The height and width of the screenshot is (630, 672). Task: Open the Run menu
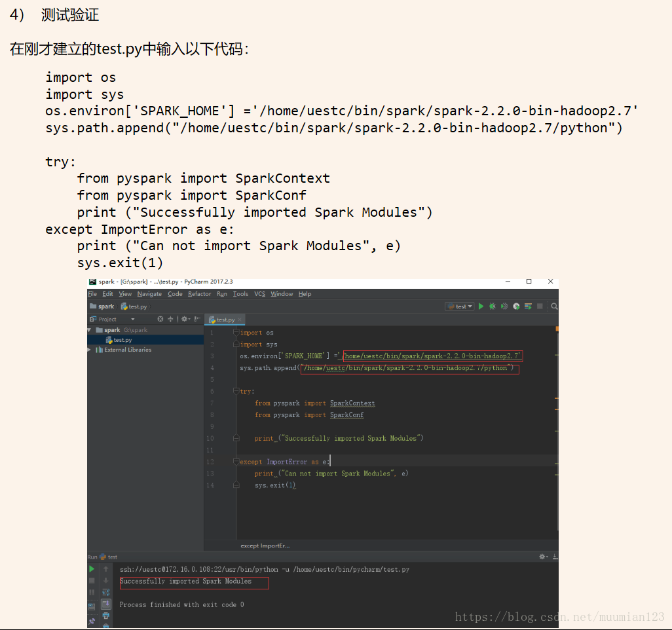222,294
